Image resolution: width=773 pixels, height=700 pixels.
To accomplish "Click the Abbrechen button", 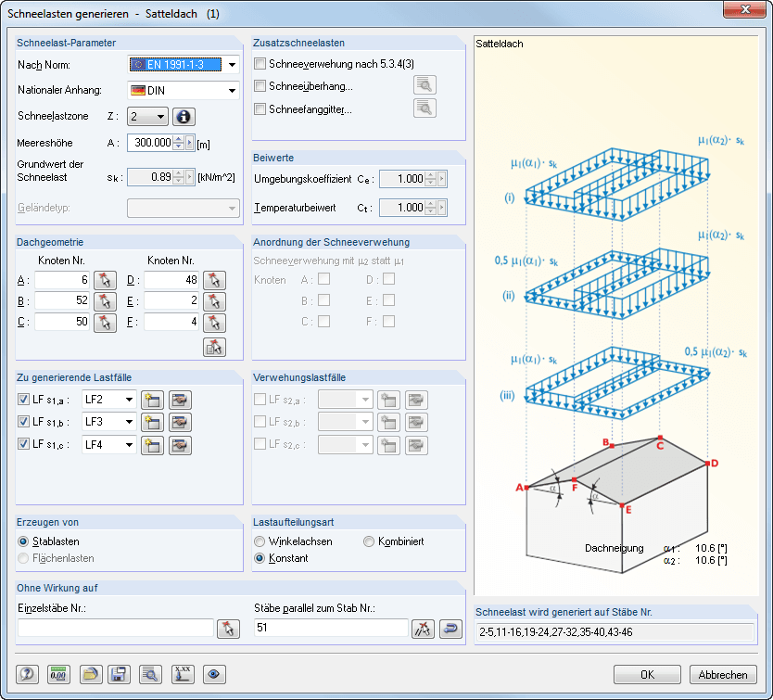I will click(x=723, y=674).
